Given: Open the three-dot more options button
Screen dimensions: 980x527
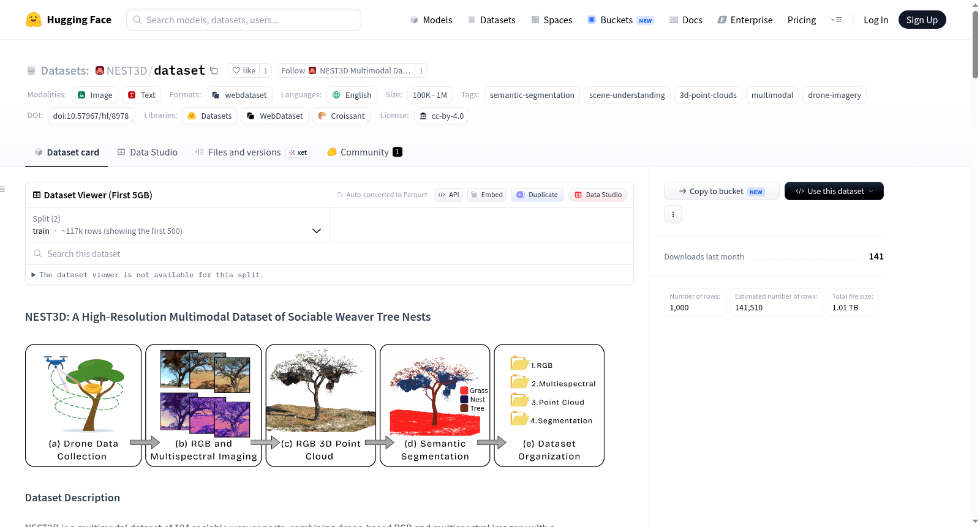Looking at the screenshot, I should click(673, 214).
